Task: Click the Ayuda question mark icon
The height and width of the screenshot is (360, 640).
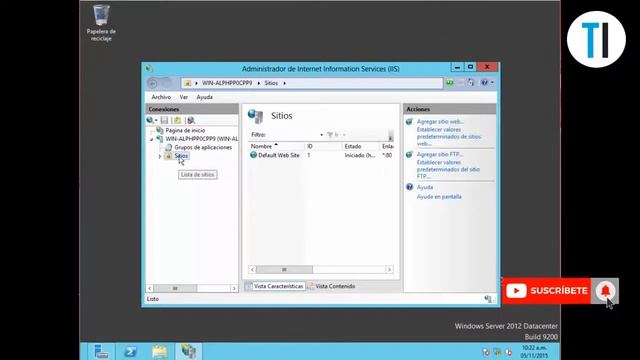Action: coord(409,187)
